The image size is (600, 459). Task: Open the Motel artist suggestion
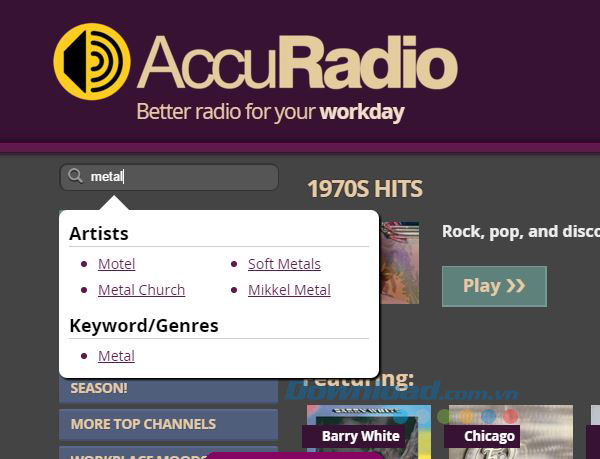pyautogui.click(x=116, y=264)
